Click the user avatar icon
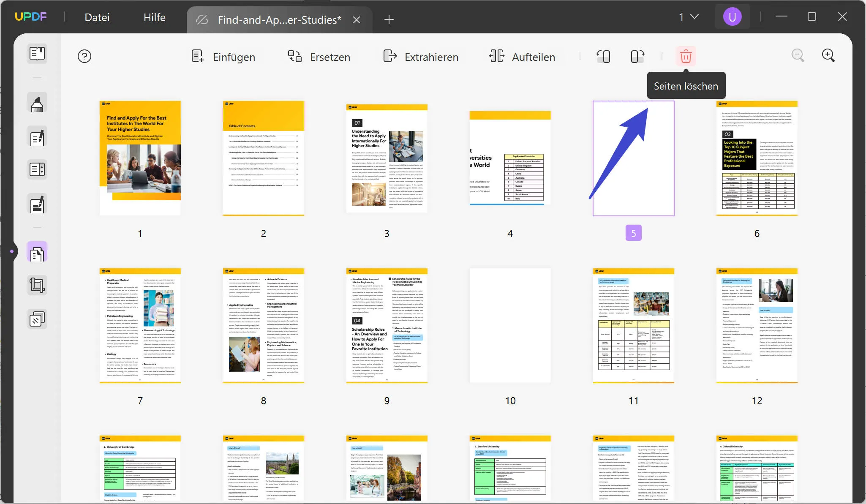 tap(733, 17)
